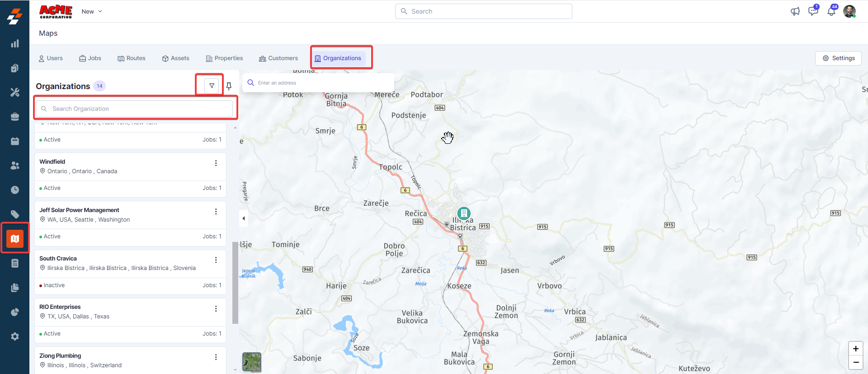
Task: Open the notifications bell
Action: coord(831,11)
